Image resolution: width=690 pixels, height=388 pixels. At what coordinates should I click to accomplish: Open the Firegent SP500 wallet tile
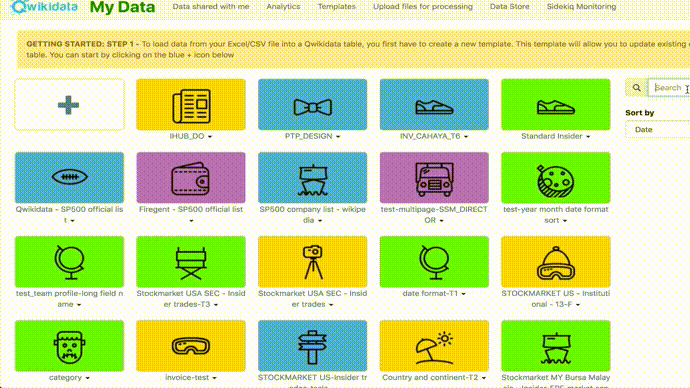191,178
